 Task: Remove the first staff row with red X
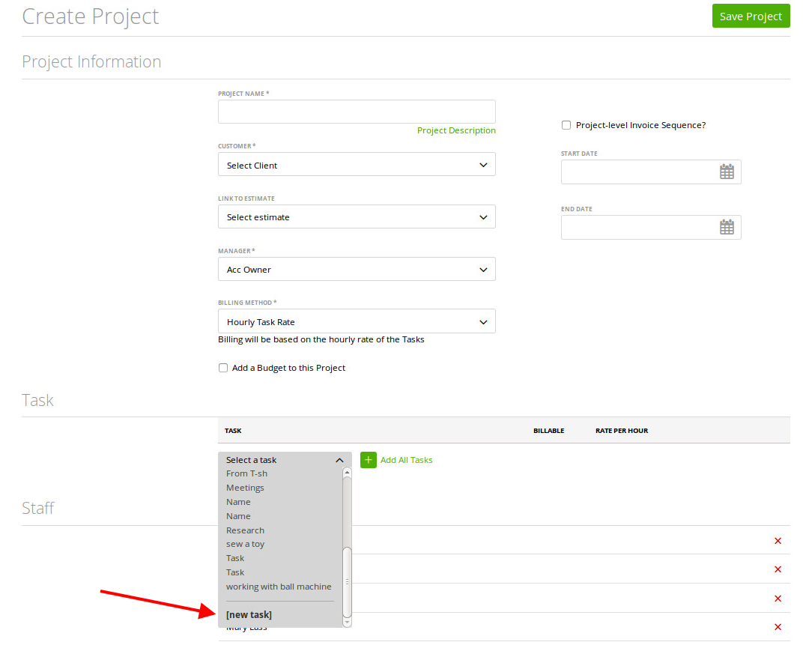pos(778,541)
